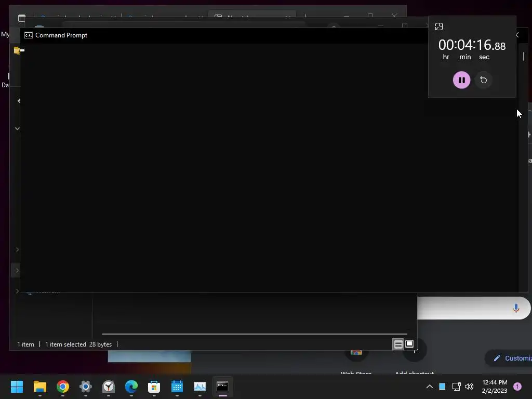The image size is (532, 399).
Task: Click the blue square tray icon
Action: click(x=442, y=386)
